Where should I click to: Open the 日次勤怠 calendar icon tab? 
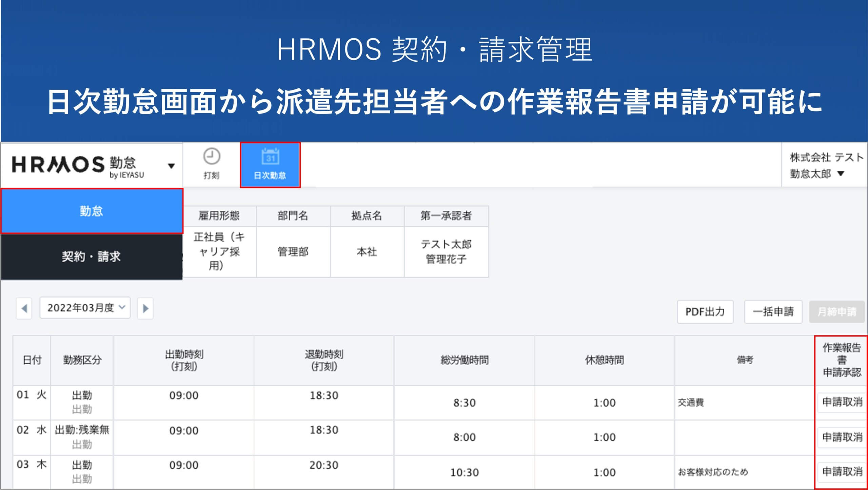pyautogui.click(x=270, y=165)
